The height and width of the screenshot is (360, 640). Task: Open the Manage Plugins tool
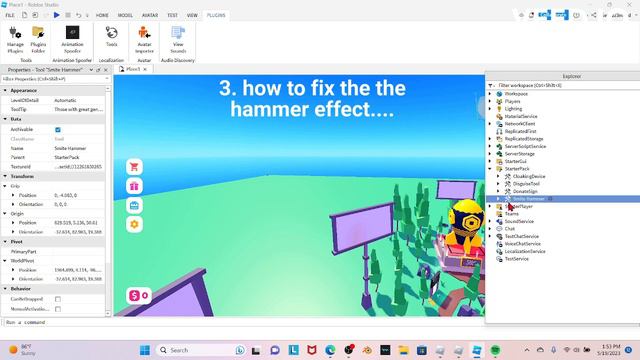15,40
